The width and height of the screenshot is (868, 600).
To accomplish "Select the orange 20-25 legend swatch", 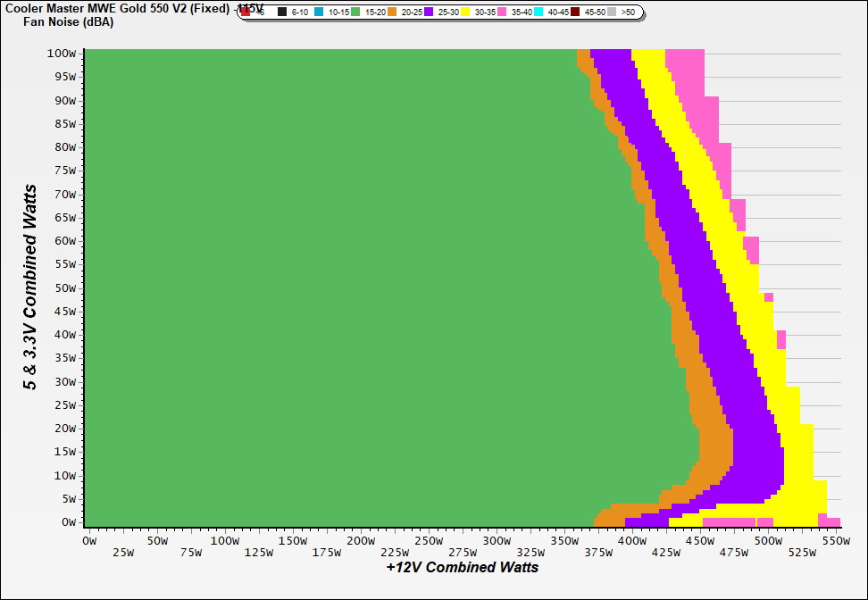I will coord(393,12).
